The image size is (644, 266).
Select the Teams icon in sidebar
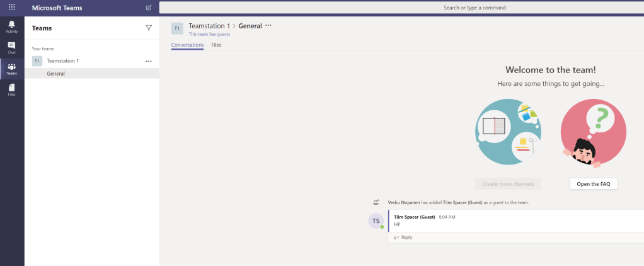(12, 69)
